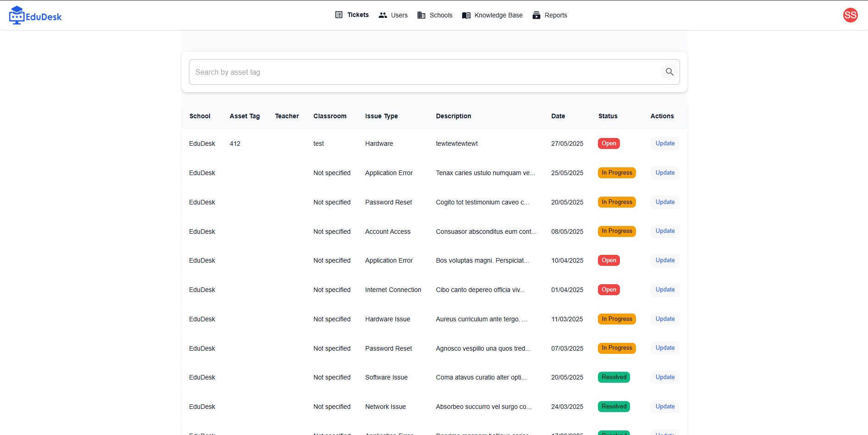
Task: Open the SS user avatar menu
Action: [851, 15]
